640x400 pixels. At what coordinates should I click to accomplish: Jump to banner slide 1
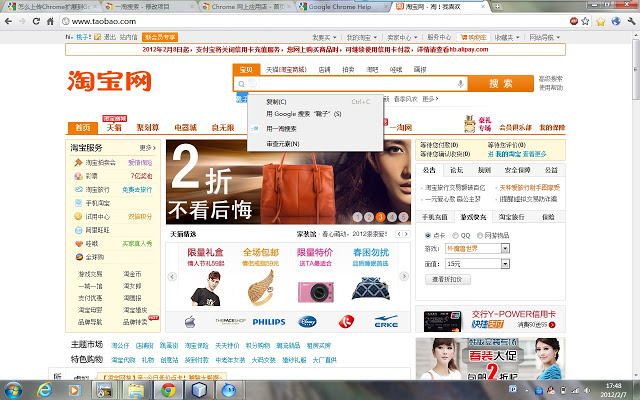(x=358, y=217)
